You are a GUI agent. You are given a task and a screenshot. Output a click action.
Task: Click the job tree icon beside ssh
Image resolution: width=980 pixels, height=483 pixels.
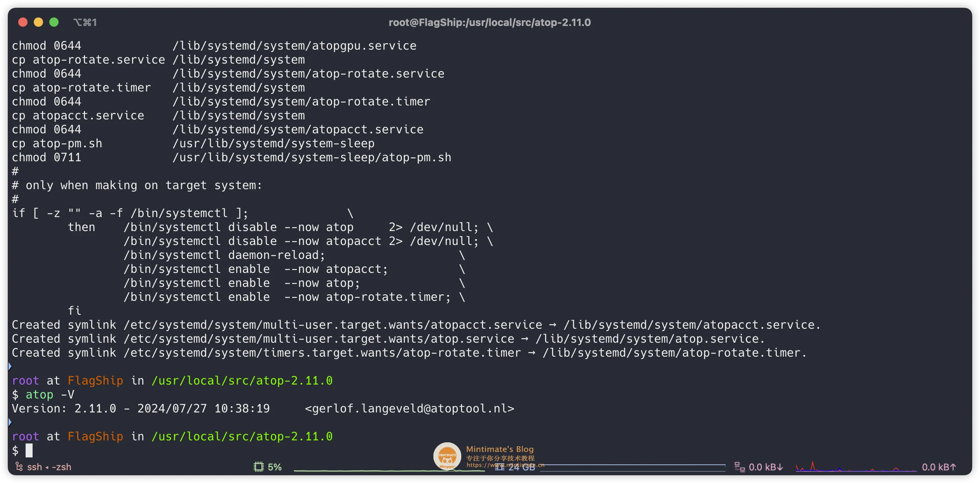click(19, 467)
